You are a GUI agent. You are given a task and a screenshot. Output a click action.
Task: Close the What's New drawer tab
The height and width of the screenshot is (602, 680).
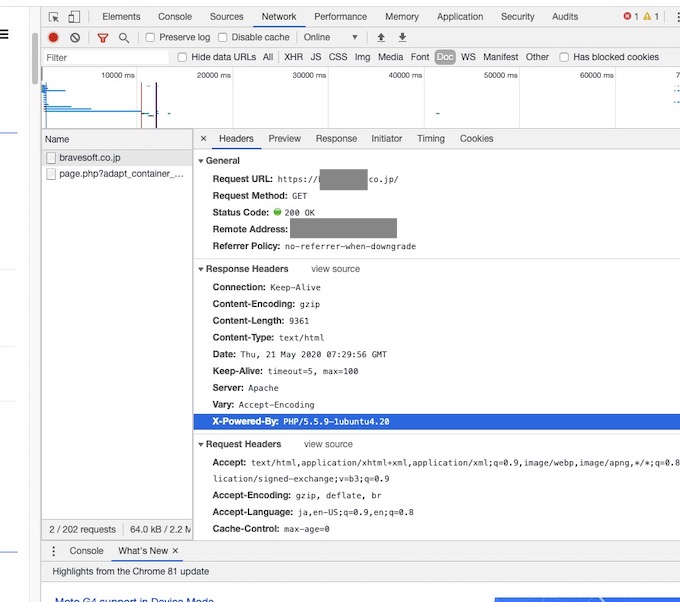click(175, 551)
